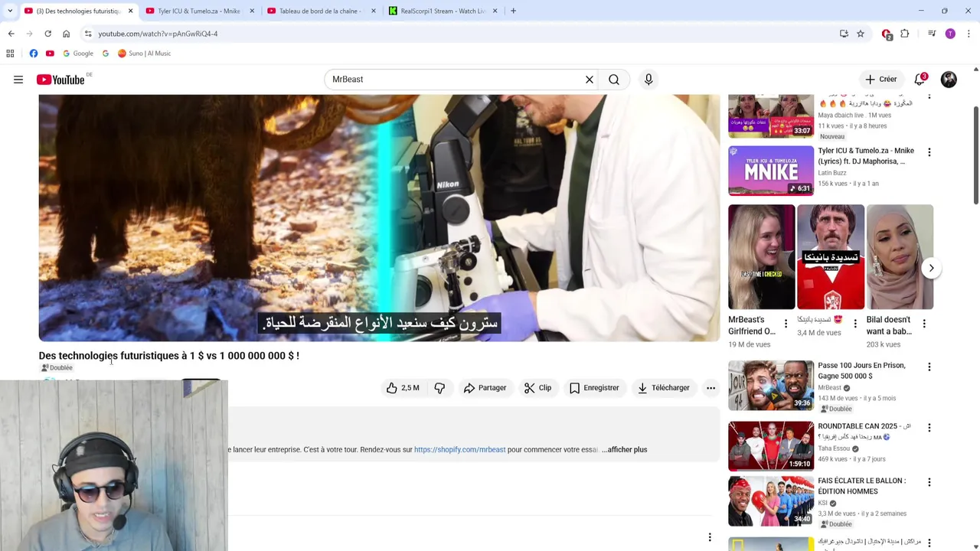Viewport: 980px width, 551px height.
Task: Open the Créer upload menu
Action: (x=880, y=80)
